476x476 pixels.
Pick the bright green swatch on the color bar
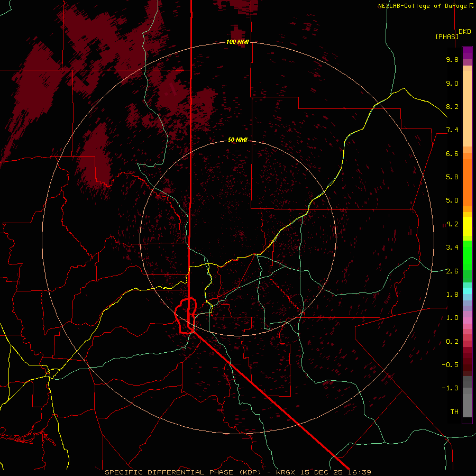[467, 255]
